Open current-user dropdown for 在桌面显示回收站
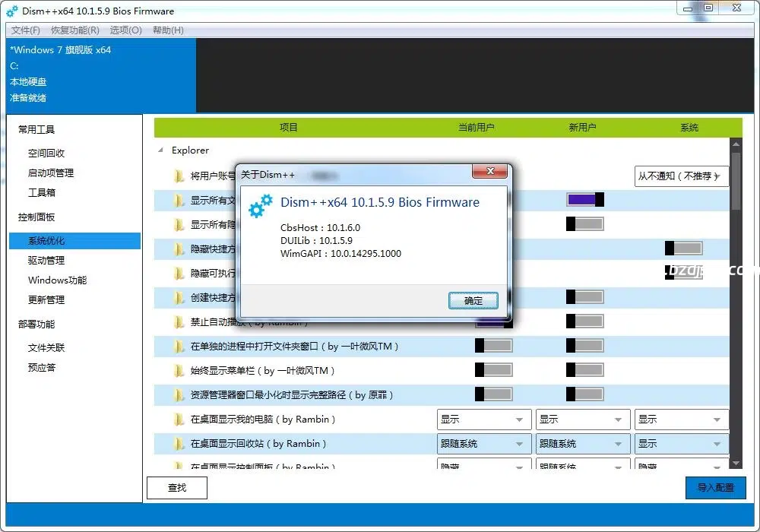The image size is (760, 532). (x=484, y=444)
